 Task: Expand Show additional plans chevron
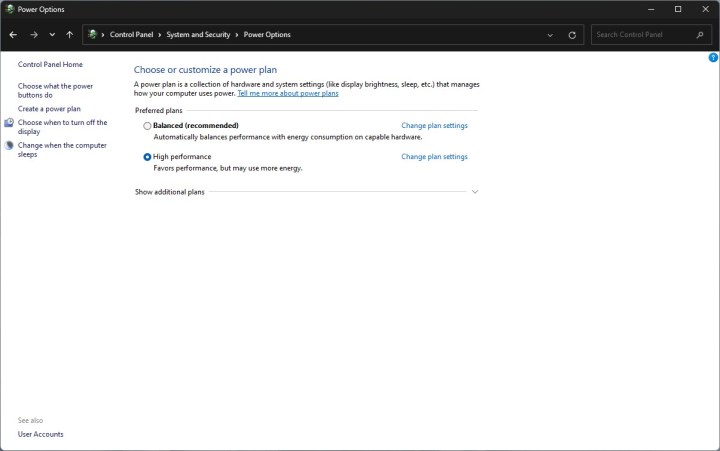(475, 192)
